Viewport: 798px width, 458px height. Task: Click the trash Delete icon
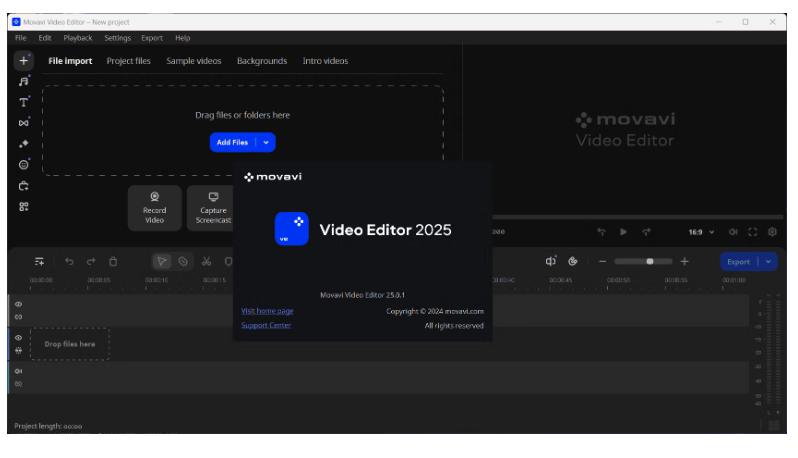[113, 262]
